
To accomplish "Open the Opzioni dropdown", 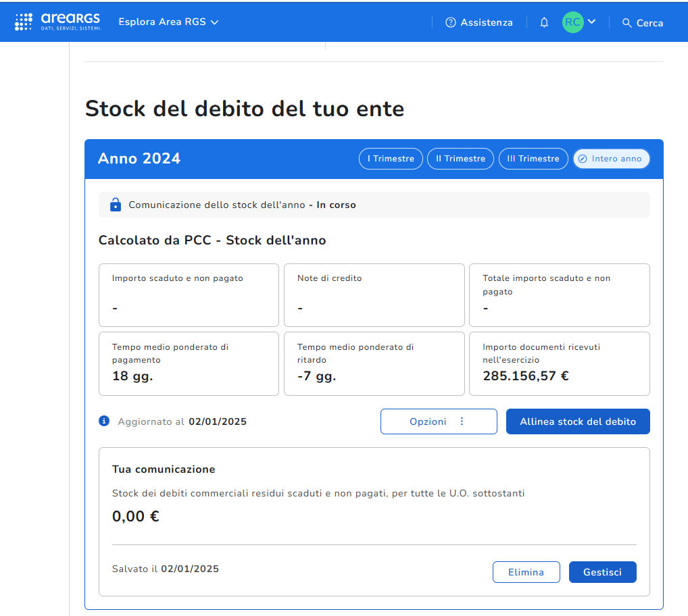I will 428,421.
